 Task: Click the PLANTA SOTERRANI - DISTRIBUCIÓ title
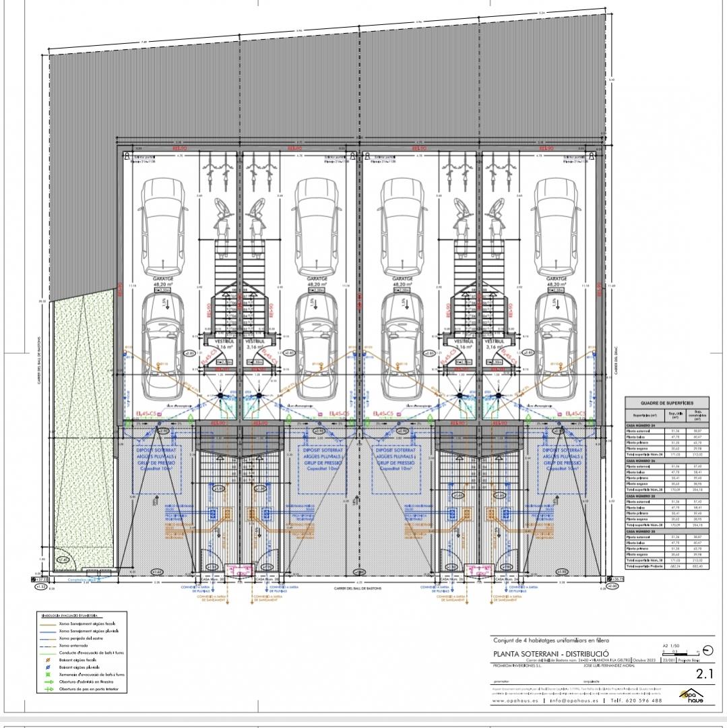551,654
